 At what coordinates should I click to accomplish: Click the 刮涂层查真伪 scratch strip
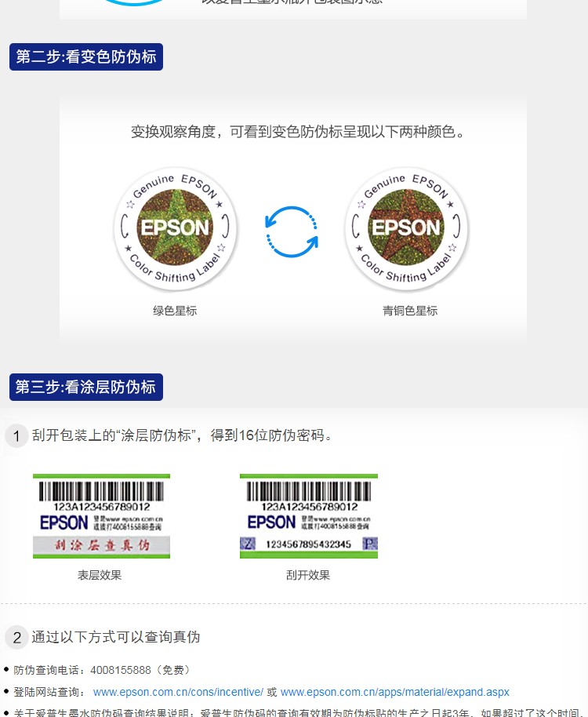click(101, 544)
